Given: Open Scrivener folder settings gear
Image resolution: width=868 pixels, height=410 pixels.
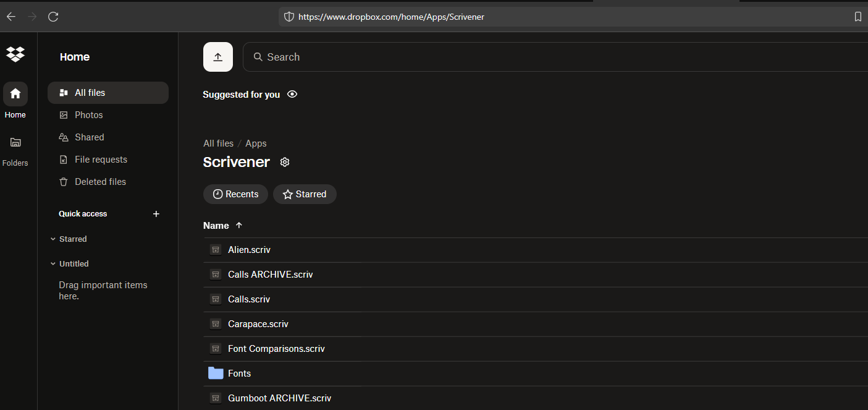Looking at the screenshot, I should 285,162.
